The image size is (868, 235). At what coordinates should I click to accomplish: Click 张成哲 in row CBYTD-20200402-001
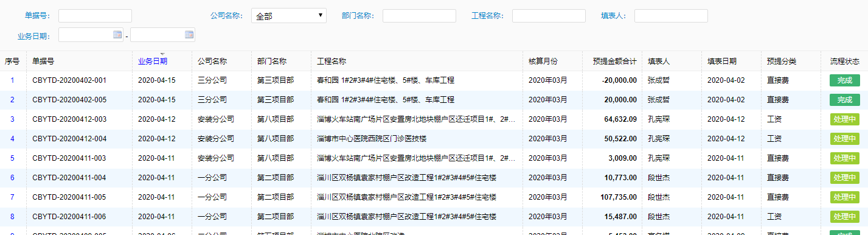[x=659, y=80]
